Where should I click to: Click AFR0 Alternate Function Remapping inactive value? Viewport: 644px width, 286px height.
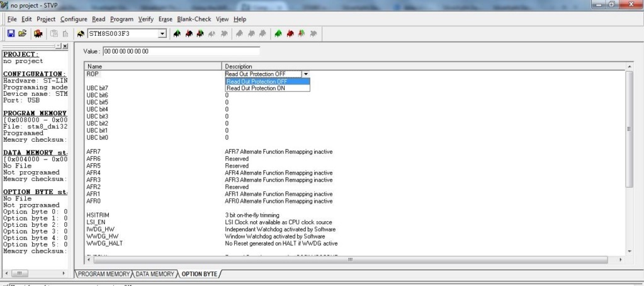(278, 201)
